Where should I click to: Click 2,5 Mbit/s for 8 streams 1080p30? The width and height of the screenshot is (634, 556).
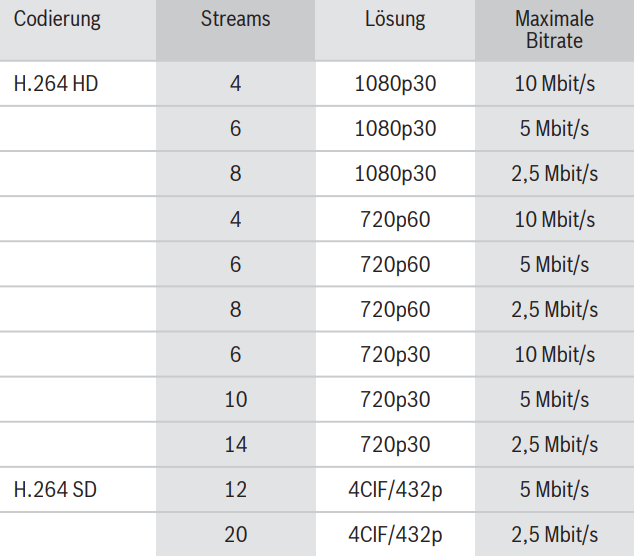pyautogui.click(x=554, y=174)
